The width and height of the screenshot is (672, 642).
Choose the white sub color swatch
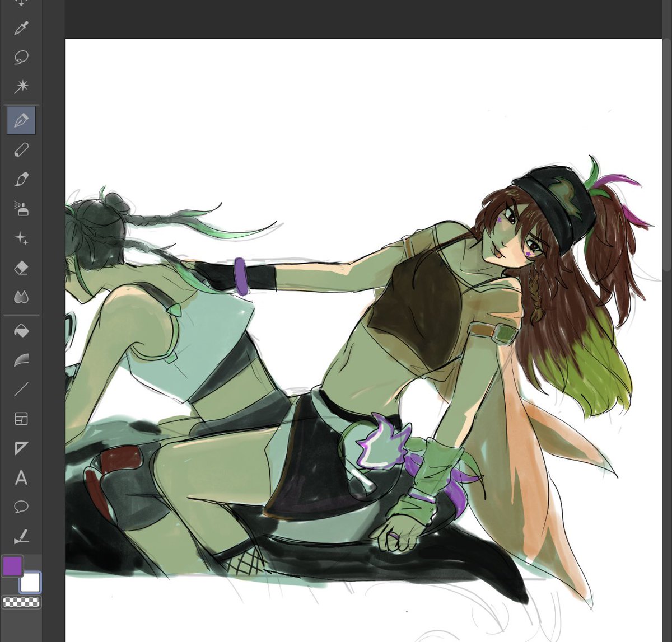point(31,583)
